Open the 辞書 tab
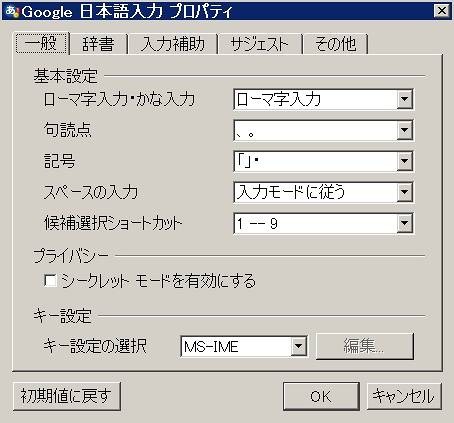Viewport: 454px width, 423px height. pos(98,44)
